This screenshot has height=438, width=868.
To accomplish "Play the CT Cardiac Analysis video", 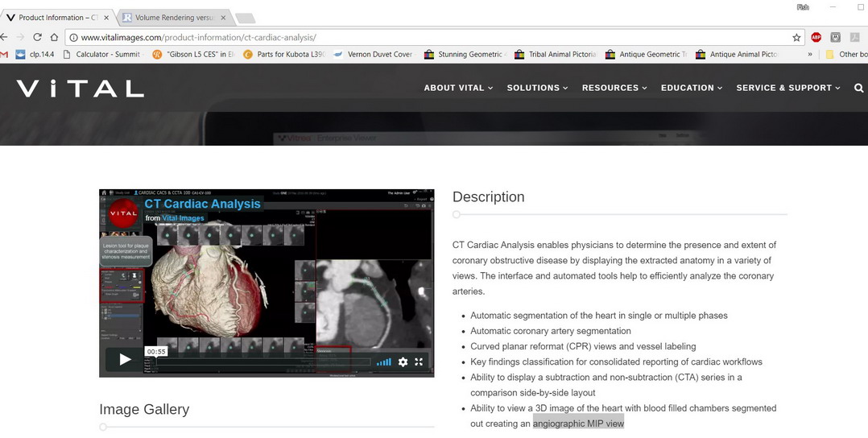I will click(x=125, y=360).
